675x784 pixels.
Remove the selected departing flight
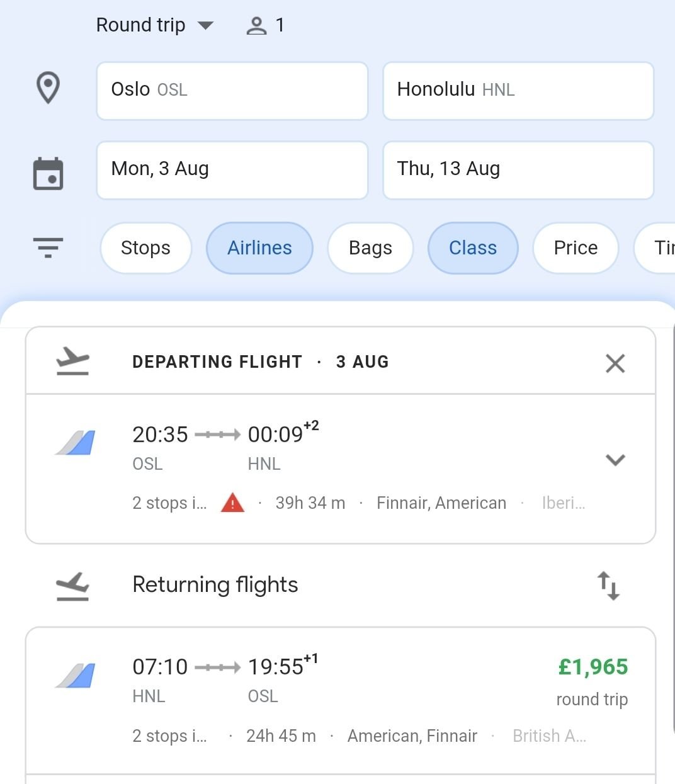pyautogui.click(x=615, y=363)
